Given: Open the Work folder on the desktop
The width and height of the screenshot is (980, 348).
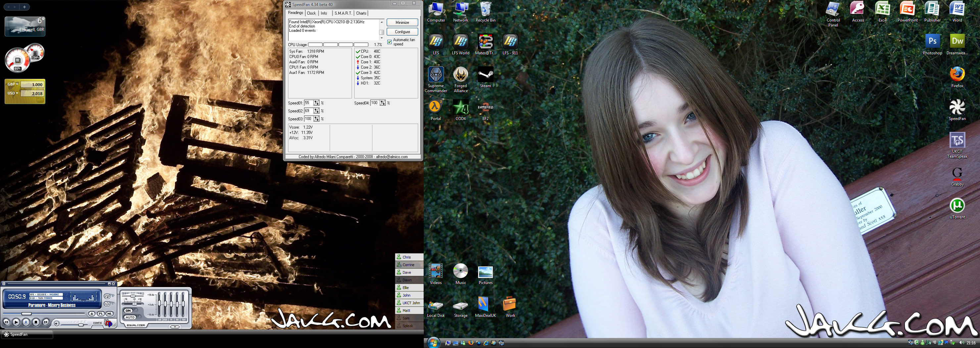Looking at the screenshot, I should [x=510, y=307].
